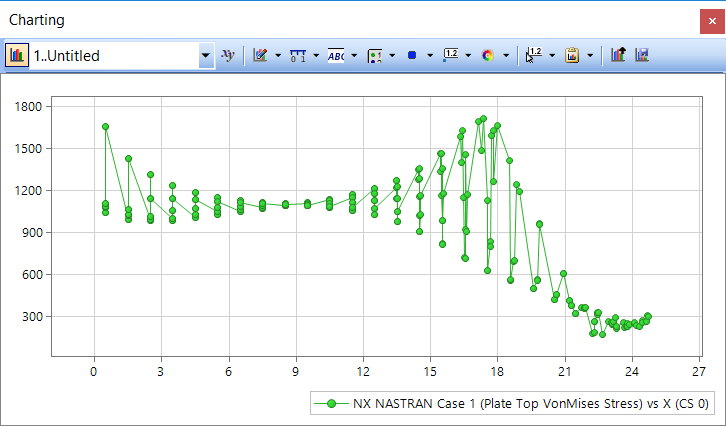Click the 24 label on the X axis
This screenshot has width=726, height=426.
(x=632, y=371)
